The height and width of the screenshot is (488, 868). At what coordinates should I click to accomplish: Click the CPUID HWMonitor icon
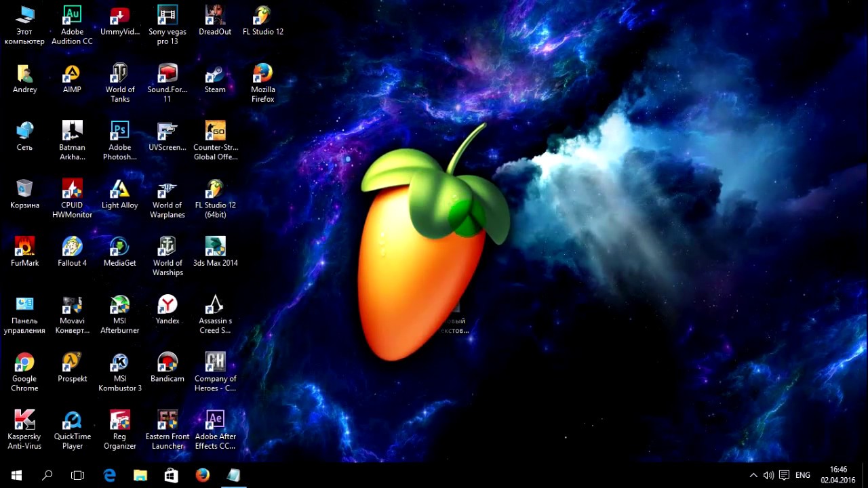pos(72,198)
